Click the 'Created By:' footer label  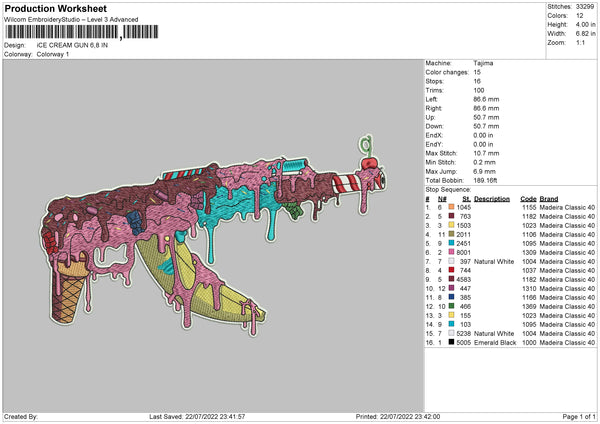click(21, 416)
